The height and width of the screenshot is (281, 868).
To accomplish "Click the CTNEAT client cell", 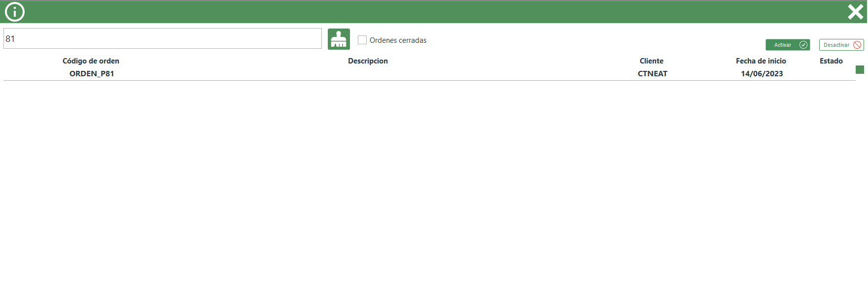I will pos(652,74).
